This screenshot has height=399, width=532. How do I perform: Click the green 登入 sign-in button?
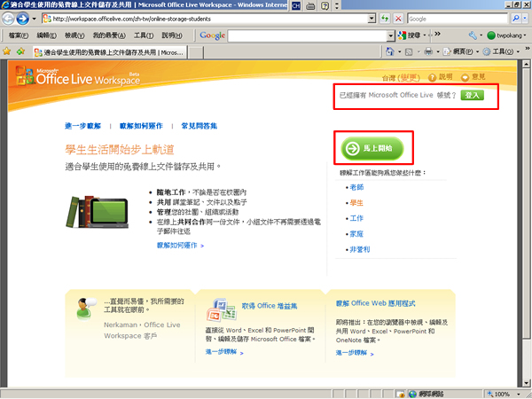pyautogui.click(x=472, y=95)
